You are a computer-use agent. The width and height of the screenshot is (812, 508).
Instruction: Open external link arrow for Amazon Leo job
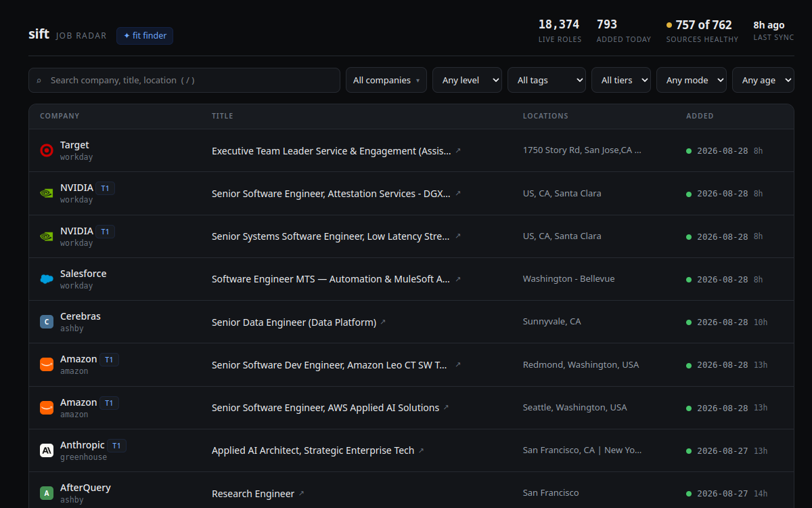458,364
